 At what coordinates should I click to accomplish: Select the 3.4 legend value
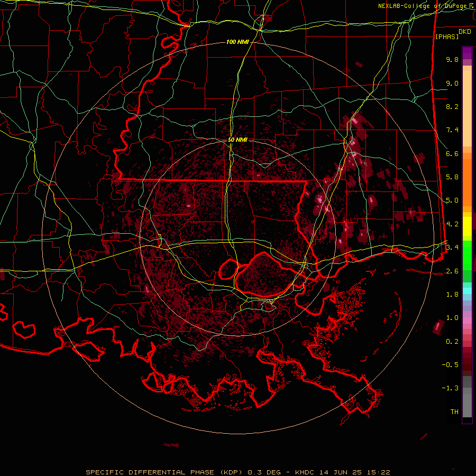(452, 248)
